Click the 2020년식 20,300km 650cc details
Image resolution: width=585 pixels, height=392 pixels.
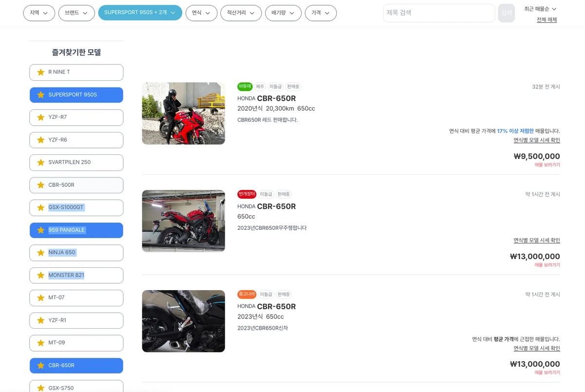pos(276,109)
